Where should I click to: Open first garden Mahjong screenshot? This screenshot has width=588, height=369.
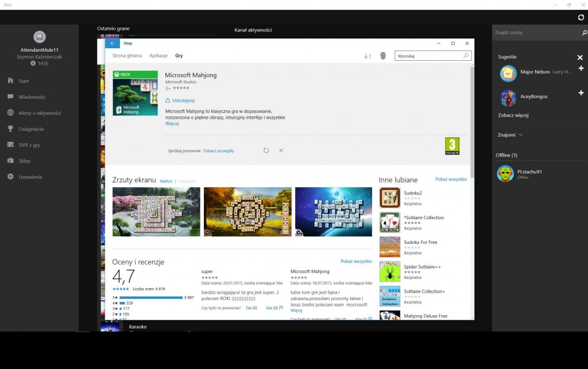(156, 212)
